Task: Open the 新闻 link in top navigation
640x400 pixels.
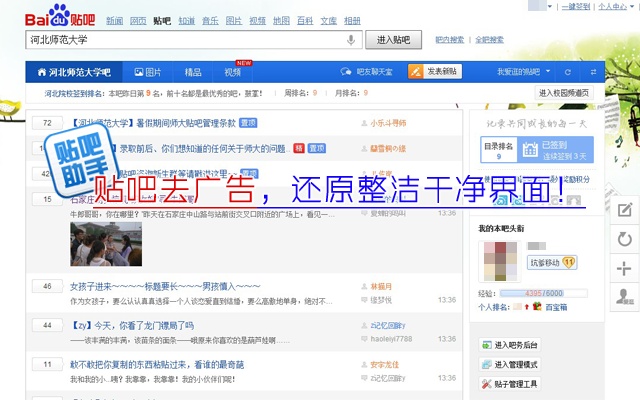Action: 115,20
